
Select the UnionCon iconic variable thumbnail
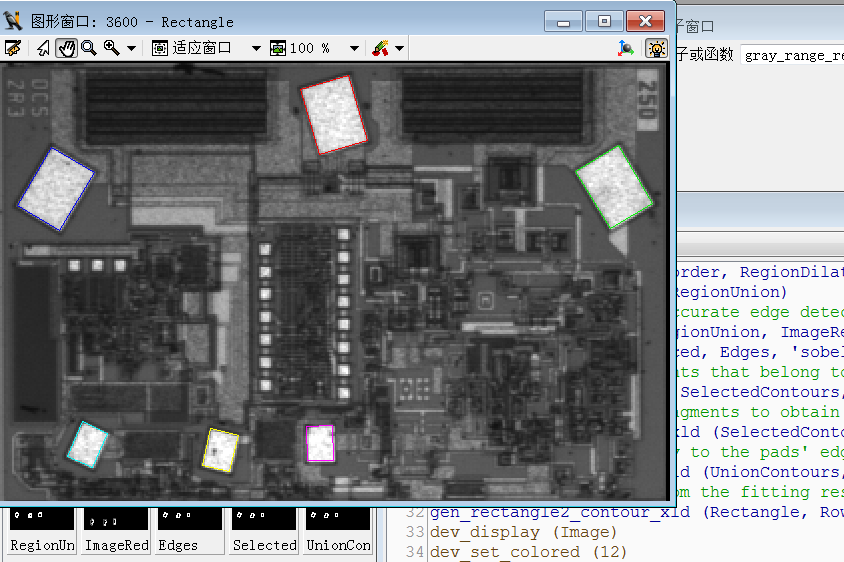(339, 531)
